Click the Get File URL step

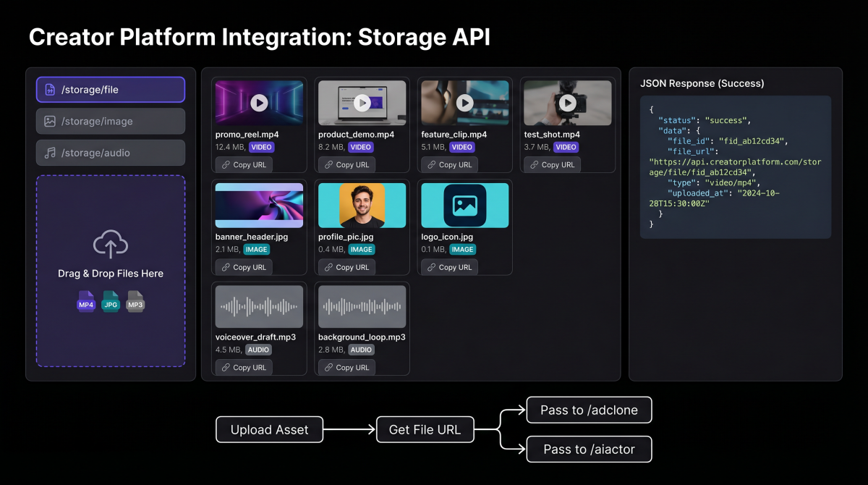point(425,429)
